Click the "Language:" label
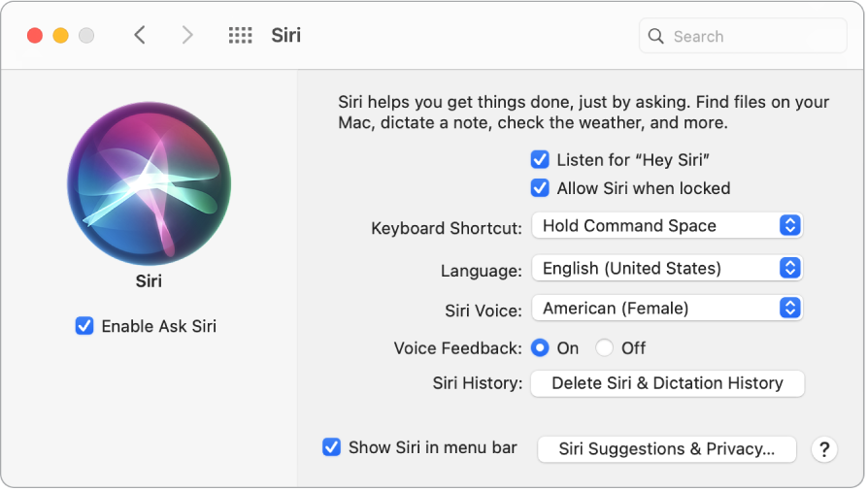The height and width of the screenshot is (491, 868). (x=481, y=271)
